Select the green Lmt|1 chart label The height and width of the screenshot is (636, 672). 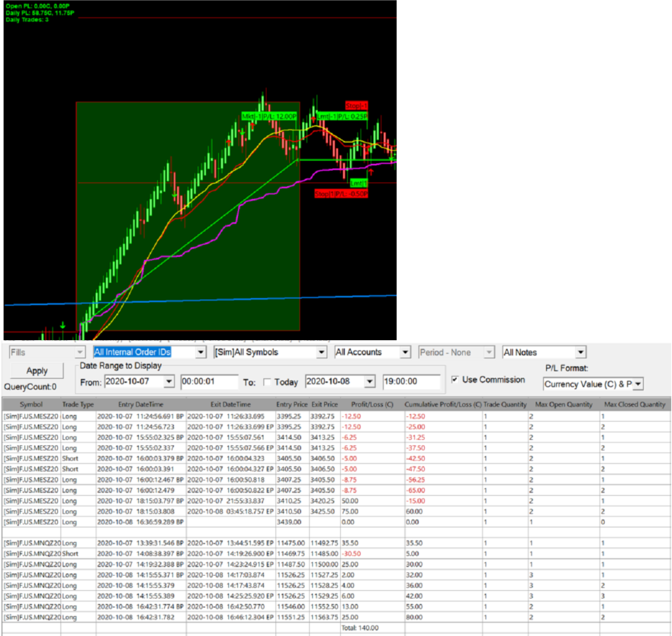tap(359, 184)
